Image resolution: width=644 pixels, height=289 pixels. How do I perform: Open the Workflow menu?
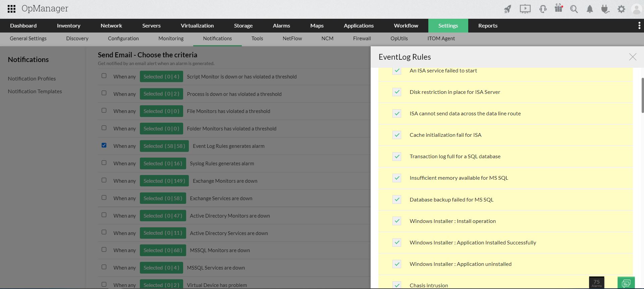pyautogui.click(x=406, y=25)
